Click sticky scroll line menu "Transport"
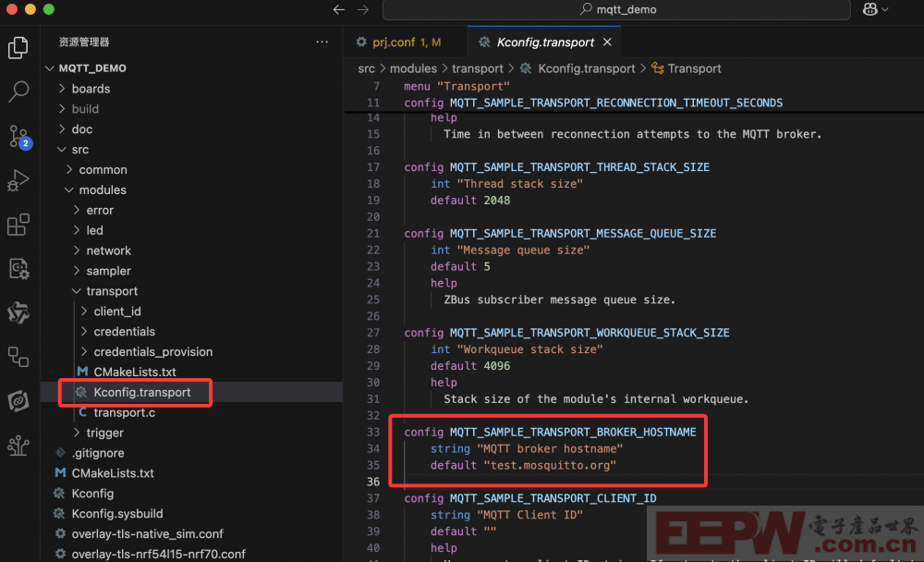924x562 pixels. (x=456, y=86)
